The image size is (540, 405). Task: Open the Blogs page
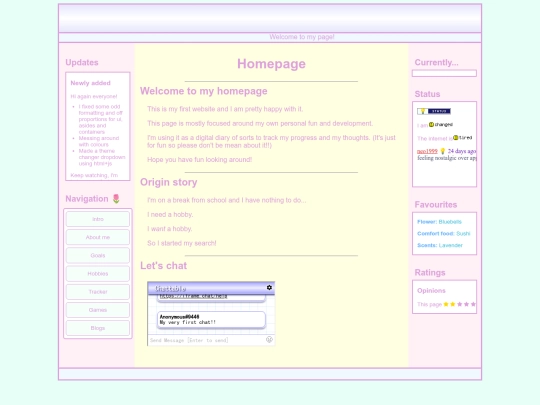click(98, 328)
